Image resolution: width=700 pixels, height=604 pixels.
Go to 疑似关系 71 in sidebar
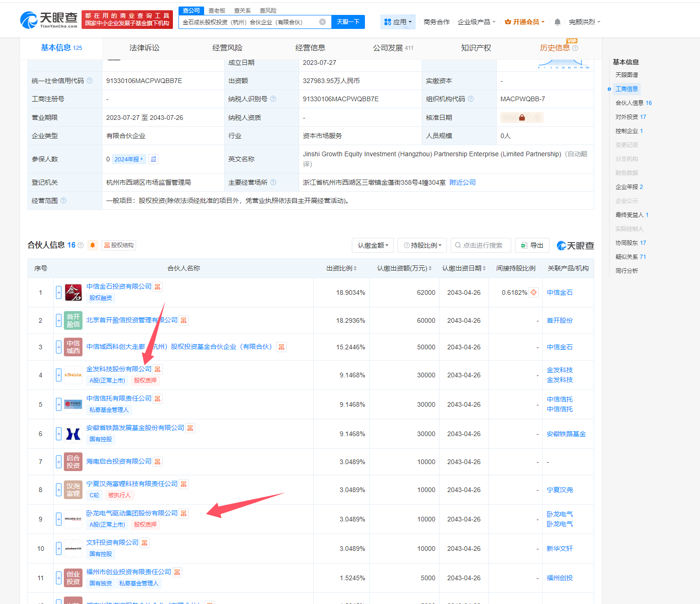coord(631,257)
